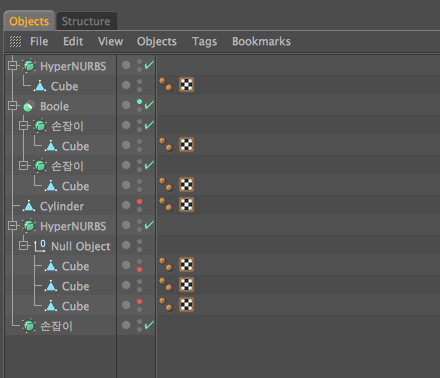Screen dimensions: 440x378
Task: Toggle the Boole object's green enable checkmark
Action: tap(149, 105)
